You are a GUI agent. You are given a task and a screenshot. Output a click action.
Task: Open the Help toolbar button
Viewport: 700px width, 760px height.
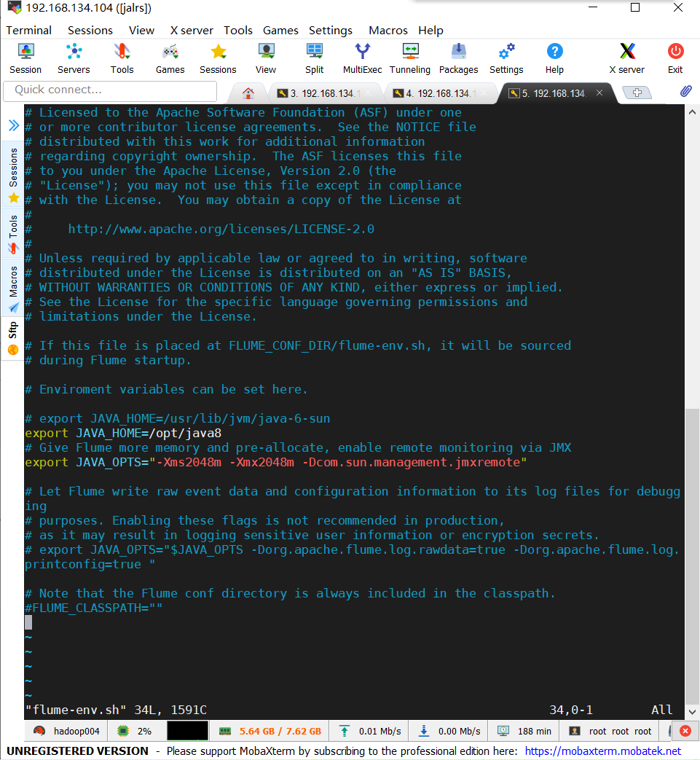[554, 58]
